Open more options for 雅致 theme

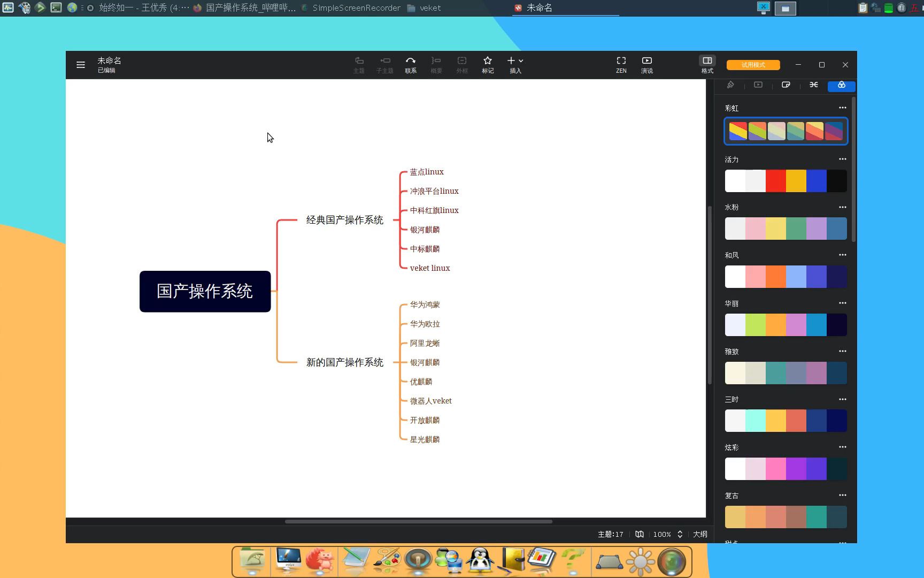pos(843,351)
